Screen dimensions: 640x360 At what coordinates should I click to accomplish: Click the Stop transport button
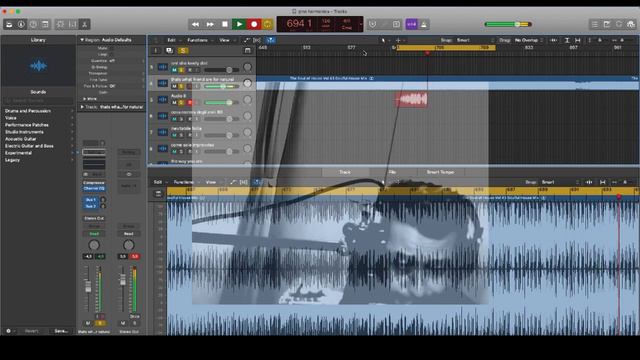(224, 24)
